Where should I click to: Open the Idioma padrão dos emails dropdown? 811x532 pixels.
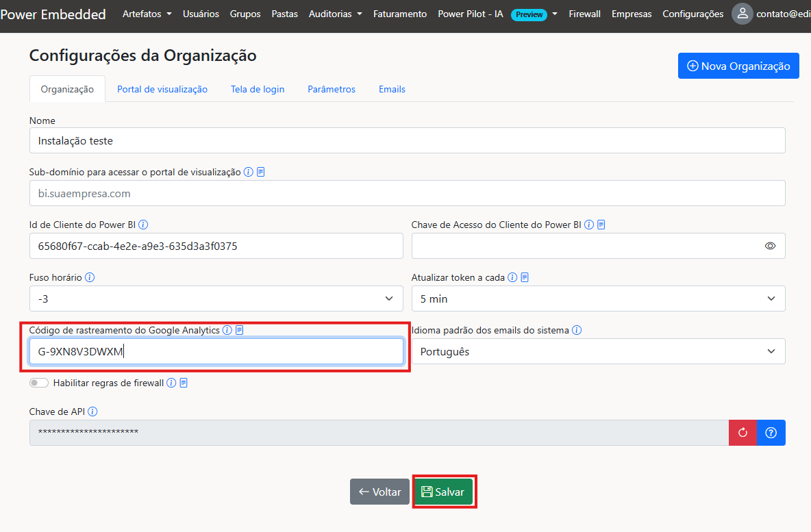pos(598,351)
